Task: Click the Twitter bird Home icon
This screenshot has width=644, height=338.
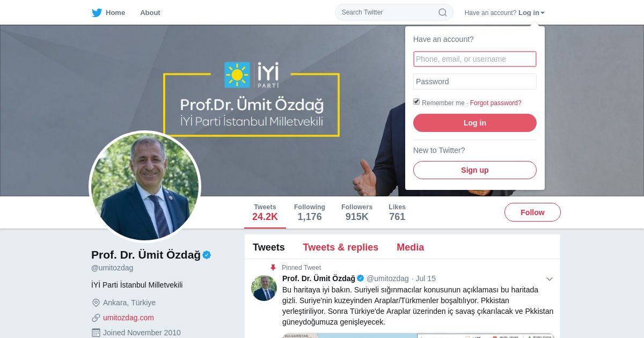Action: tap(97, 13)
